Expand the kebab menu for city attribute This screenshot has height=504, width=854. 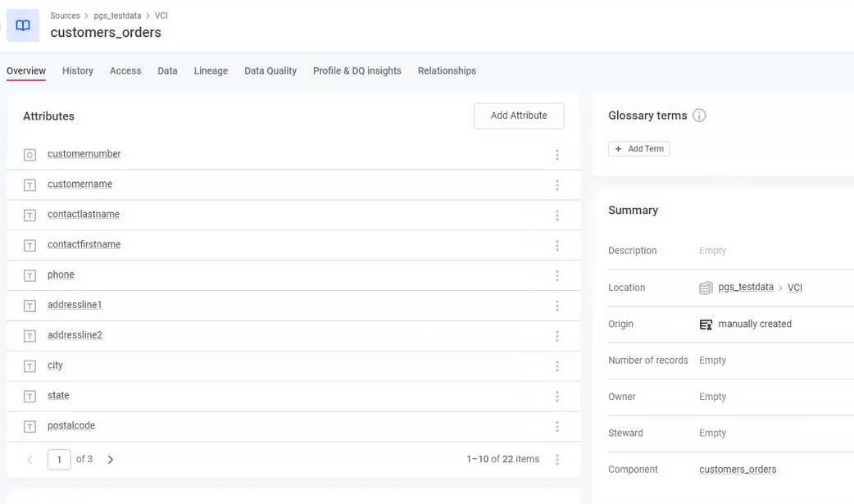(557, 366)
